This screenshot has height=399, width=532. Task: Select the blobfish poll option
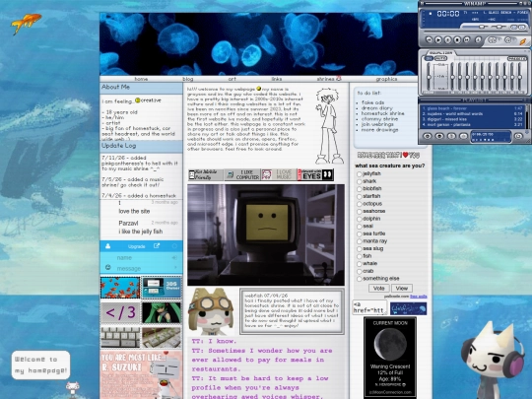tap(359, 189)
